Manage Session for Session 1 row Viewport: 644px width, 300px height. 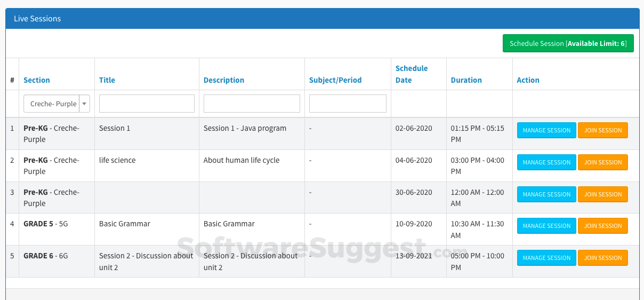pos(546,130)
